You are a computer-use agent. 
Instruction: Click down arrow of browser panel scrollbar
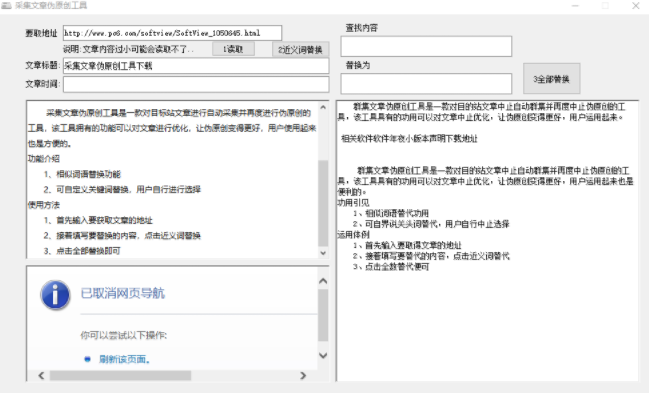click(323, 355)
